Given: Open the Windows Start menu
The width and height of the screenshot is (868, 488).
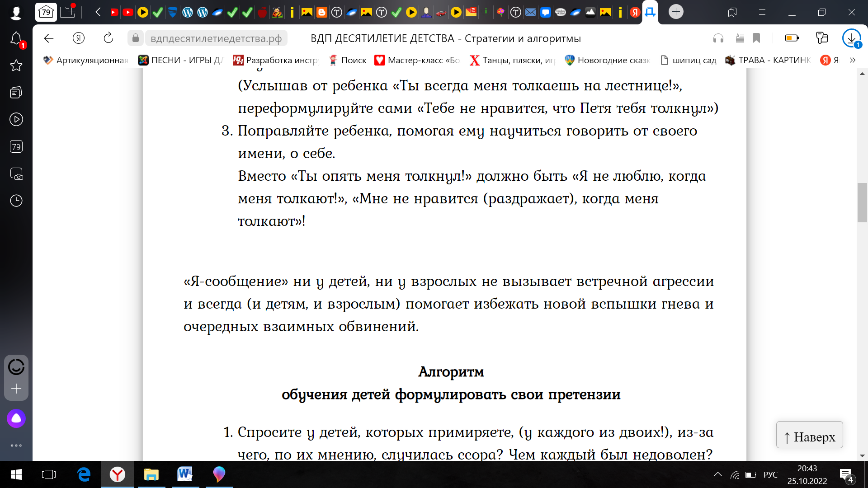Looking at the screenshot, I should coord(16,474).
